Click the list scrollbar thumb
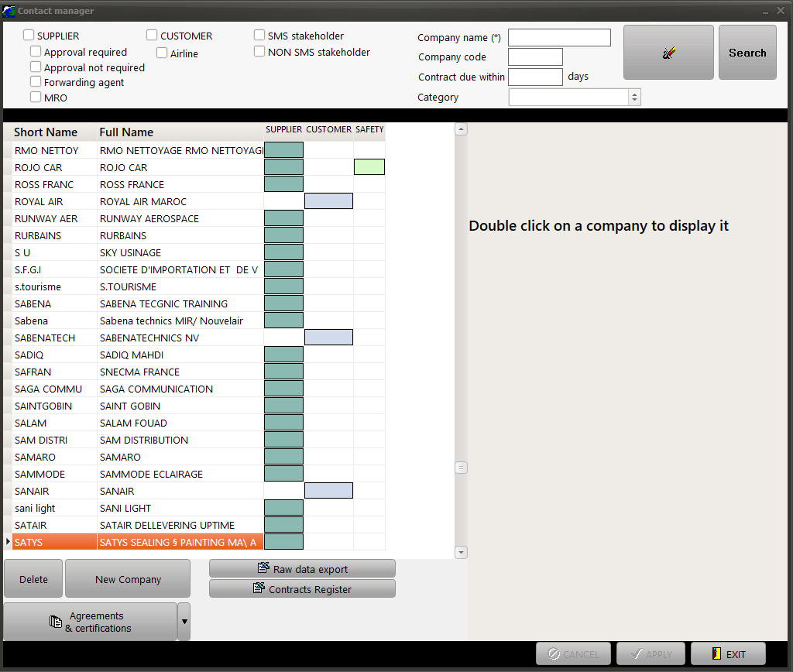 pyautogui.click(x=461, y=468)
